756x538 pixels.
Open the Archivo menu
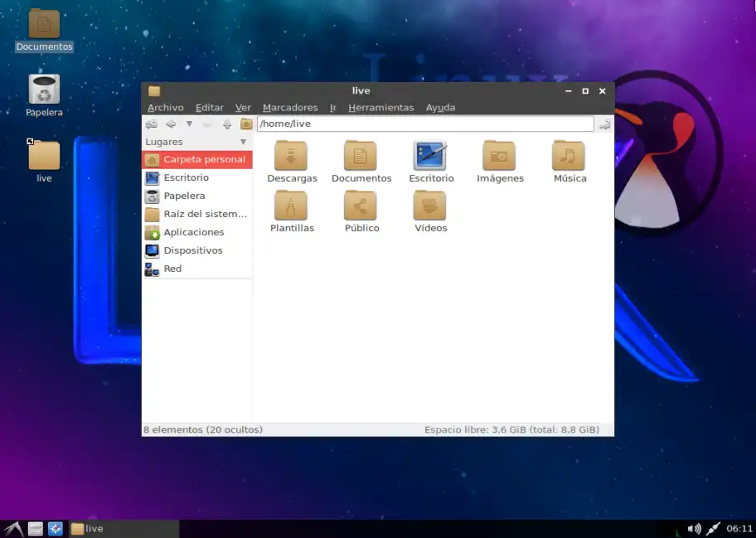pyautogui.click(x=165, y=108)
